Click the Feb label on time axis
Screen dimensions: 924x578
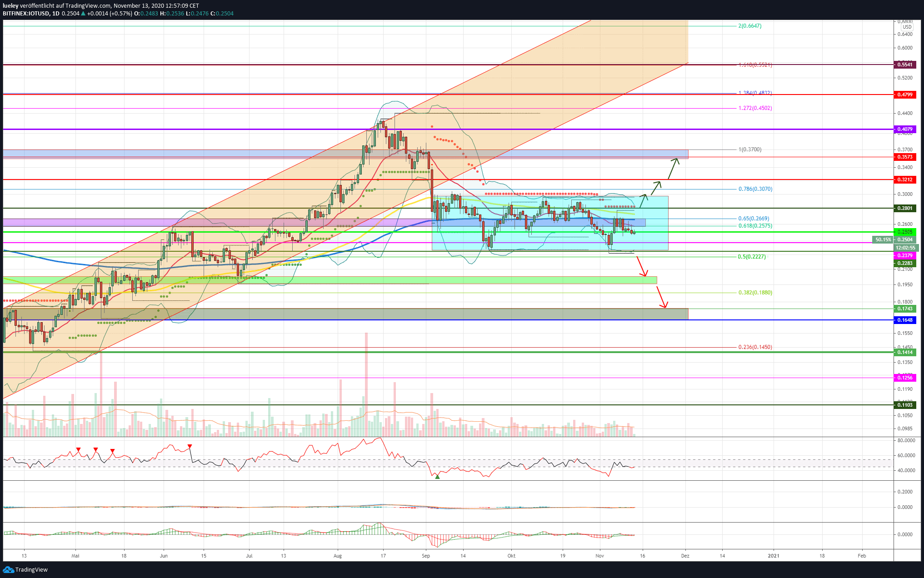[x=861, y=556]
